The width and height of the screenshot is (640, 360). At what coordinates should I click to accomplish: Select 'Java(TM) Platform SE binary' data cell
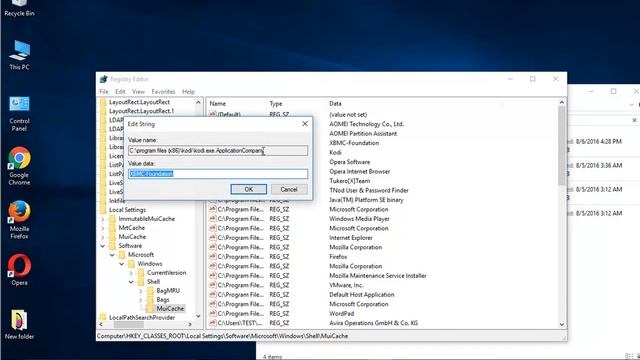pos(366,200)
